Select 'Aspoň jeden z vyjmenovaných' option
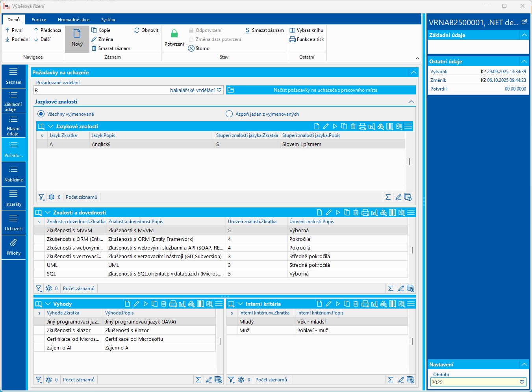Screen dimensions: 532x392 coord(229,114)
